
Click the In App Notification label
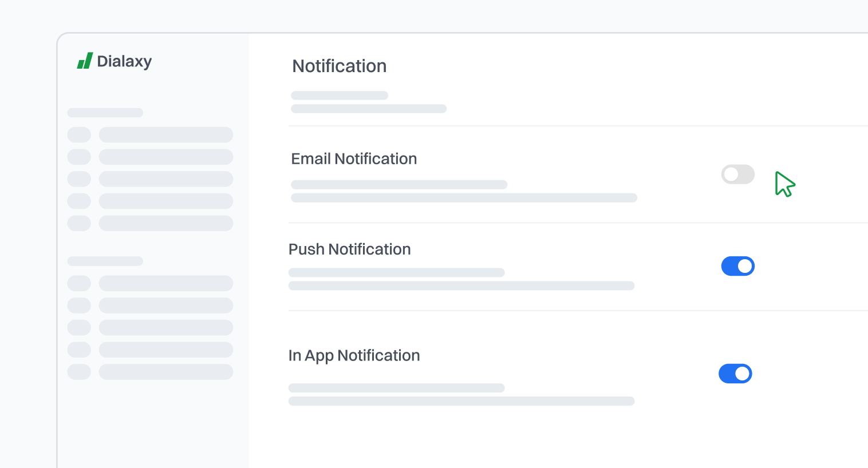click(x=354, y=356)
